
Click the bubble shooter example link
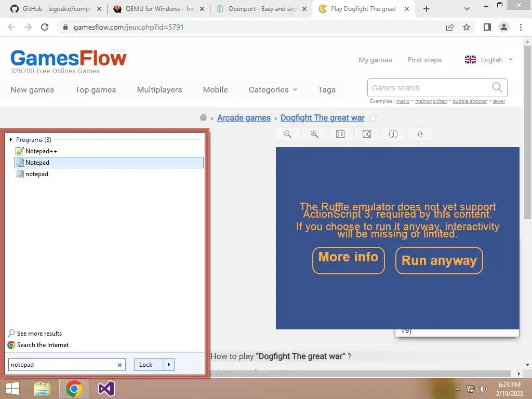470,101
